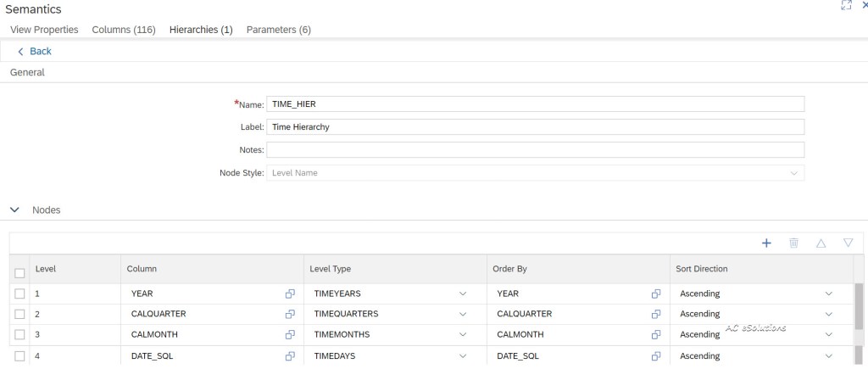Click the Label field with Time Hierarchy
This screenshot has height=369, width=868.
[x=535, y=127]
